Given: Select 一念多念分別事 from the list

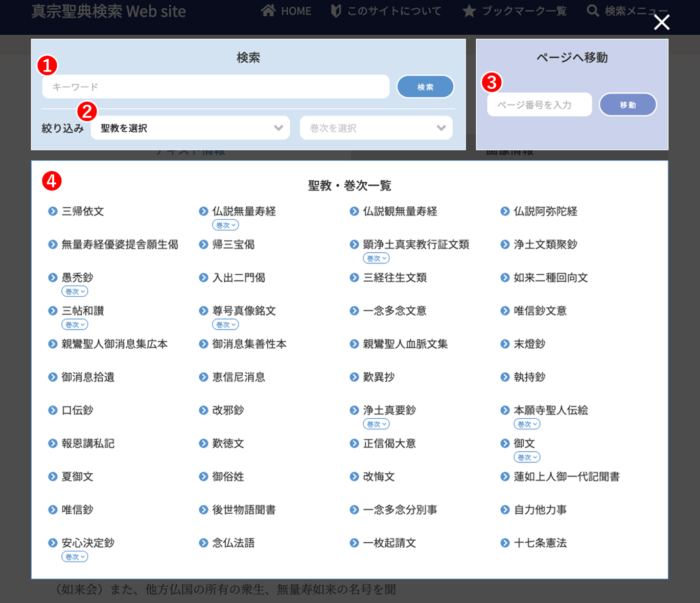Looking at the screenshot, I should coord(400,510).
